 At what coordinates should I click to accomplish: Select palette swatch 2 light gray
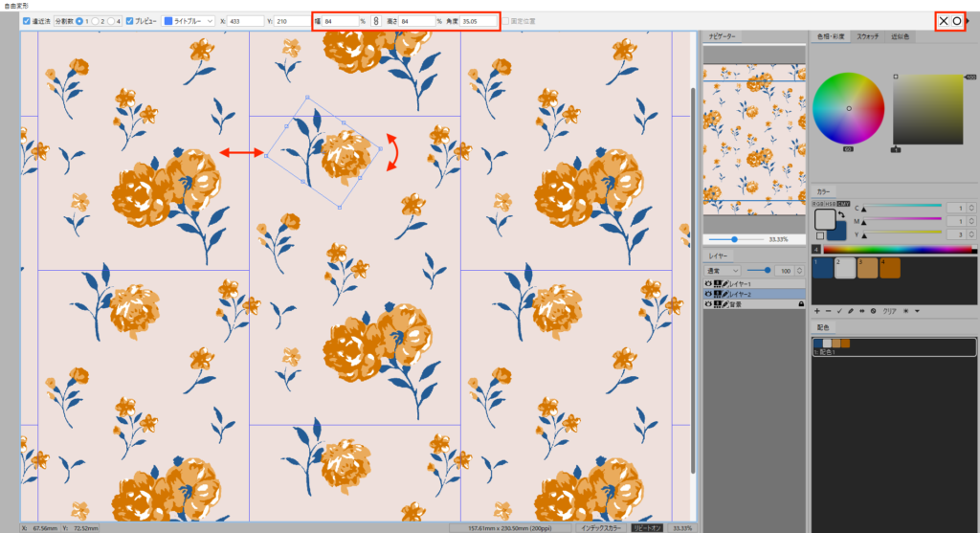point(845,268)
